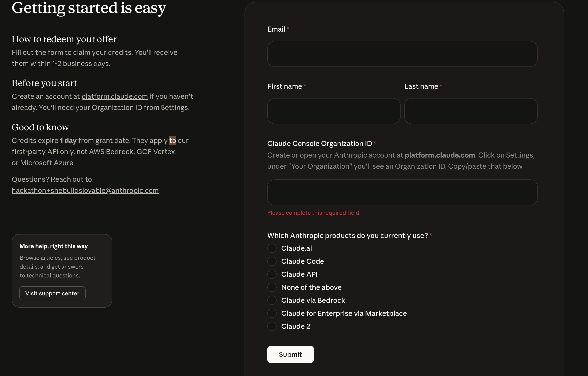The image size is (588, 376).
Task: Select the Claude 2 radio option
Action: 272,326
